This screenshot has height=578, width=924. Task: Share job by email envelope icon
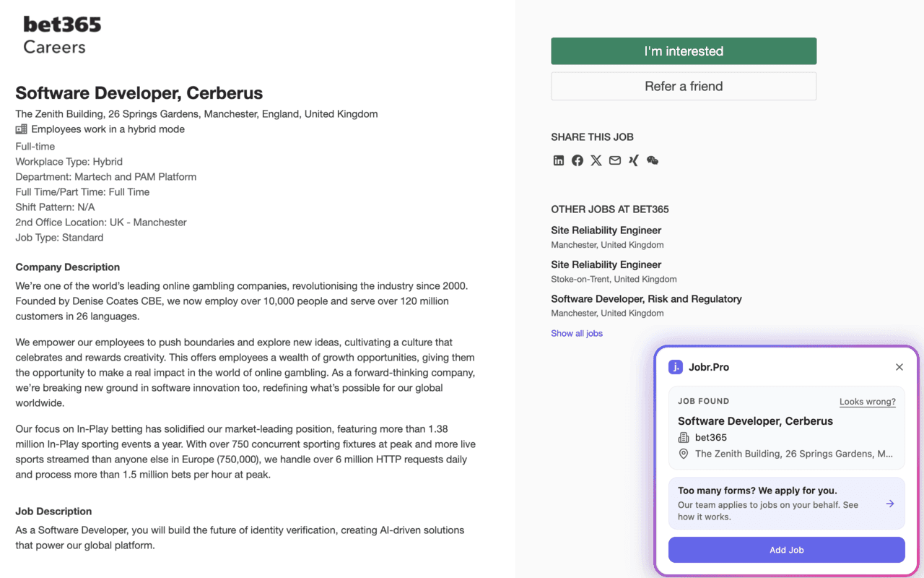point(615,160)
